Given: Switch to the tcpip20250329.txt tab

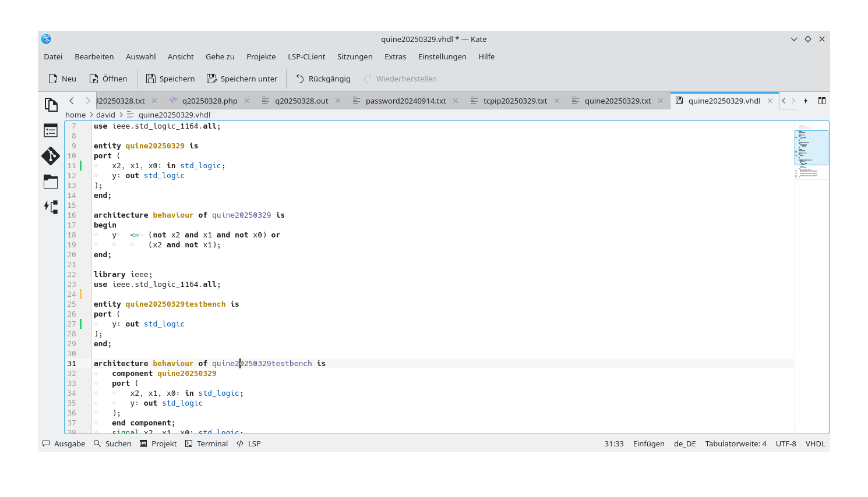Looking at the screenshot, I should coord(515,100).
